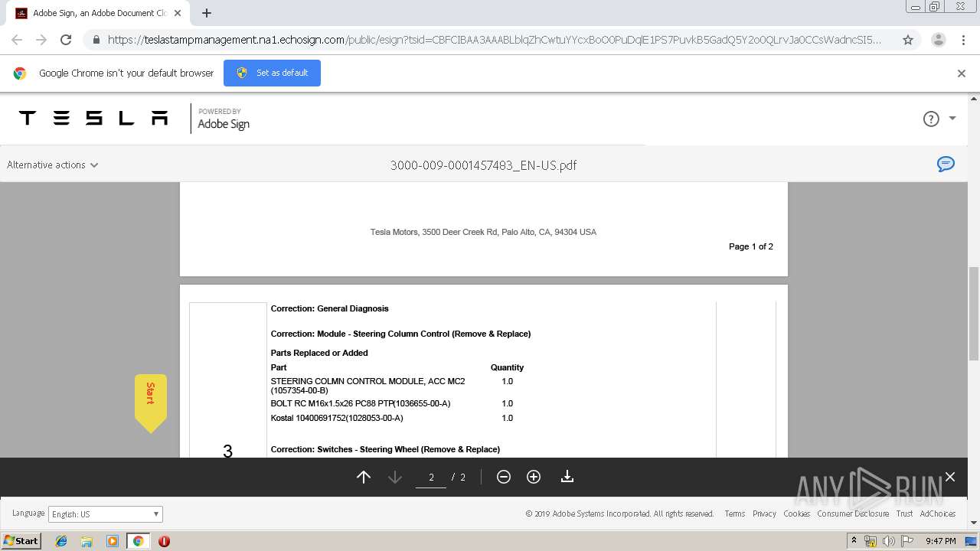The height and width of the screenshot is (551, 980).
Task: Click the yellow Start signing tag
Action: (x=150, y=403)
